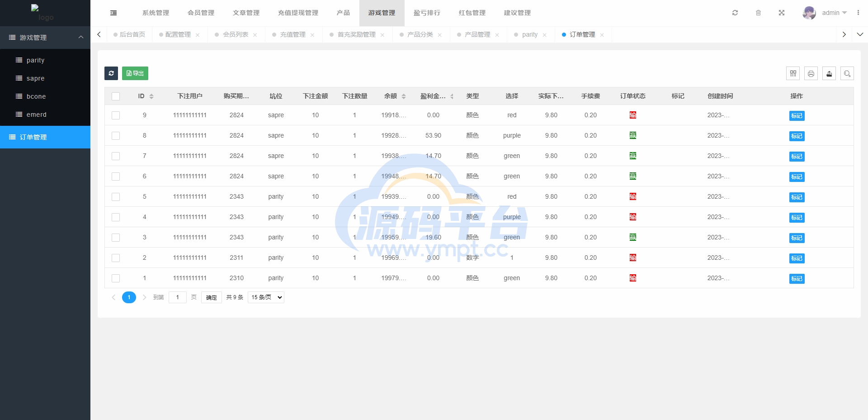Screen dimensions: 868x420
Task: Open the vertical three-dot menu beside admin
Action: 858,13
